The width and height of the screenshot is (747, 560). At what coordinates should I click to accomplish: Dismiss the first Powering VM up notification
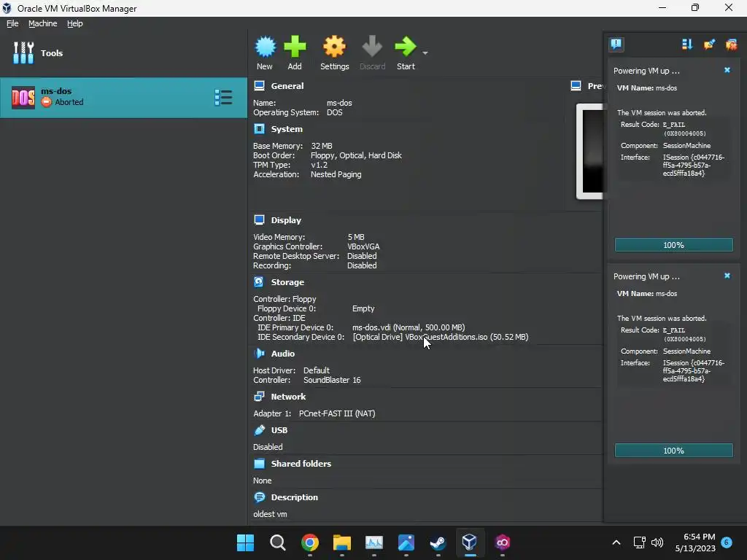(x=727, y=70)
